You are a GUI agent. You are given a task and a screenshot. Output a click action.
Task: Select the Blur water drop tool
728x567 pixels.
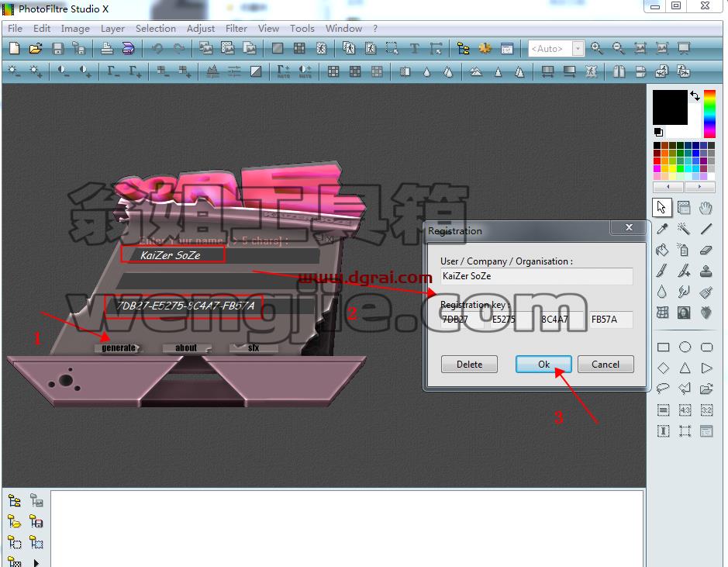tap(662, 292)
